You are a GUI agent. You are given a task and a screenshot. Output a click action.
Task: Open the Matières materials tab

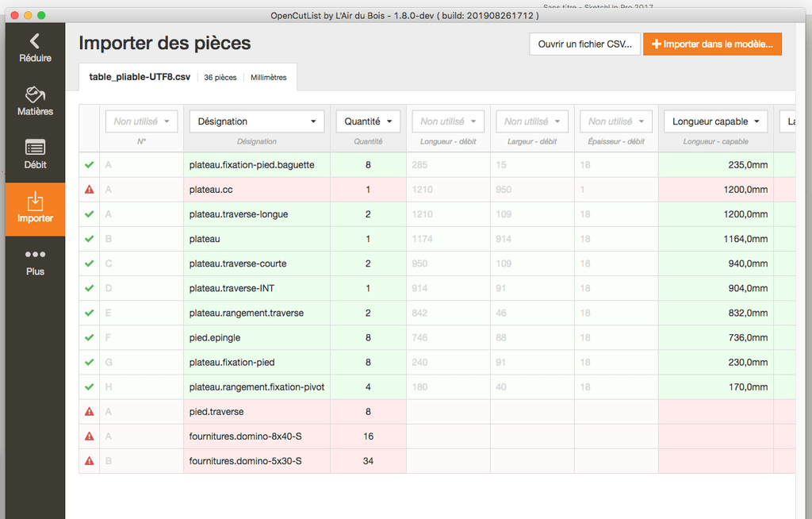click(x=35, y=101)
